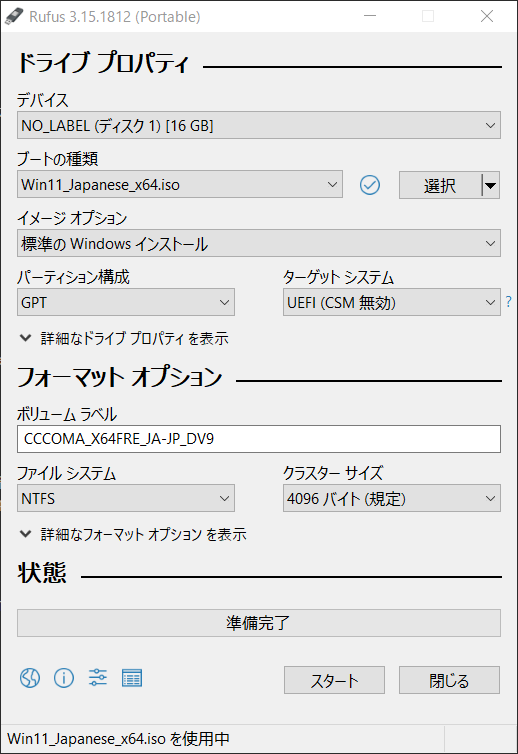Click the ボリューム ラベル text field
The height and width of the screenshot is (754, 518).
[x=259, y=439]
